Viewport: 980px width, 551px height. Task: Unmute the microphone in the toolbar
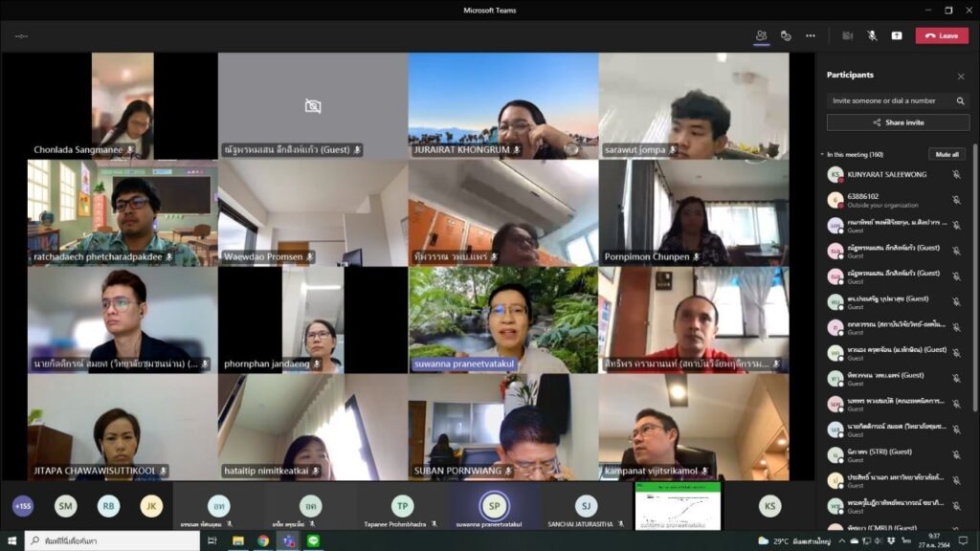click(872, 35)
